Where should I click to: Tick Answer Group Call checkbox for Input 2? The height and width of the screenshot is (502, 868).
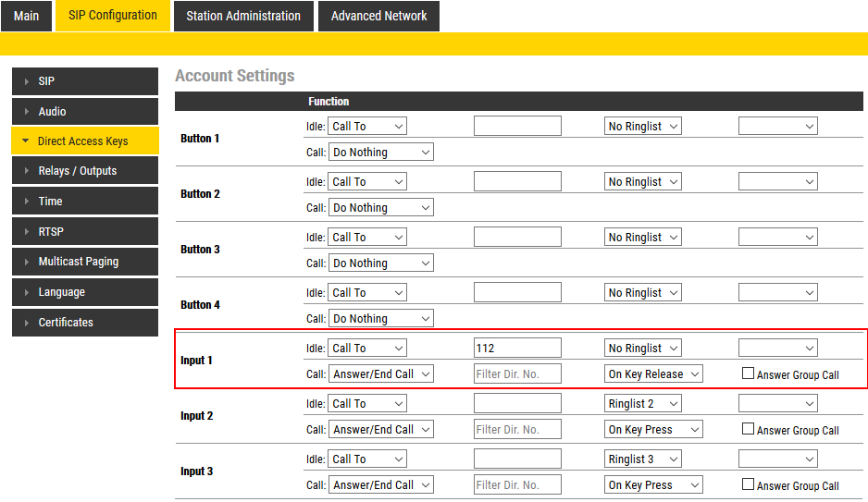[x=749, y=430]
